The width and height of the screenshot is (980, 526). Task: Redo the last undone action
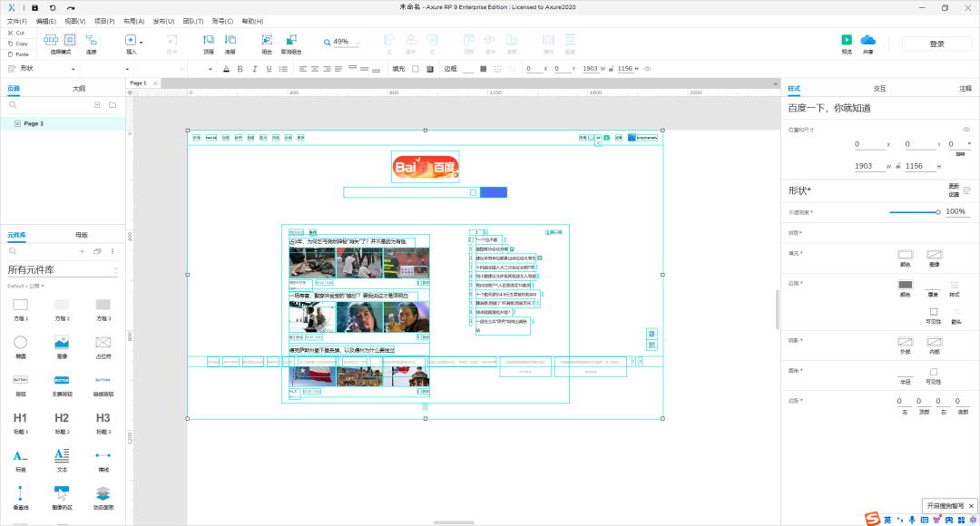coord(71,7)
